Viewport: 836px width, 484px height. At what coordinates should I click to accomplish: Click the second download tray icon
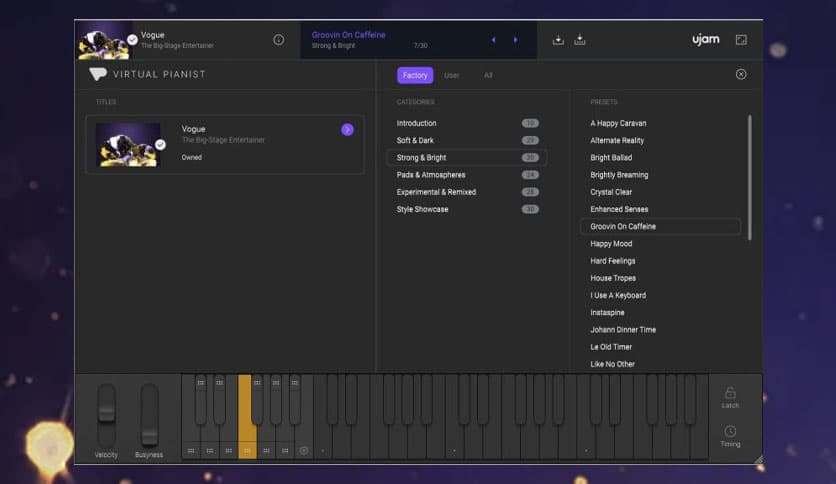pyautogui.click(x=580, y=40)
